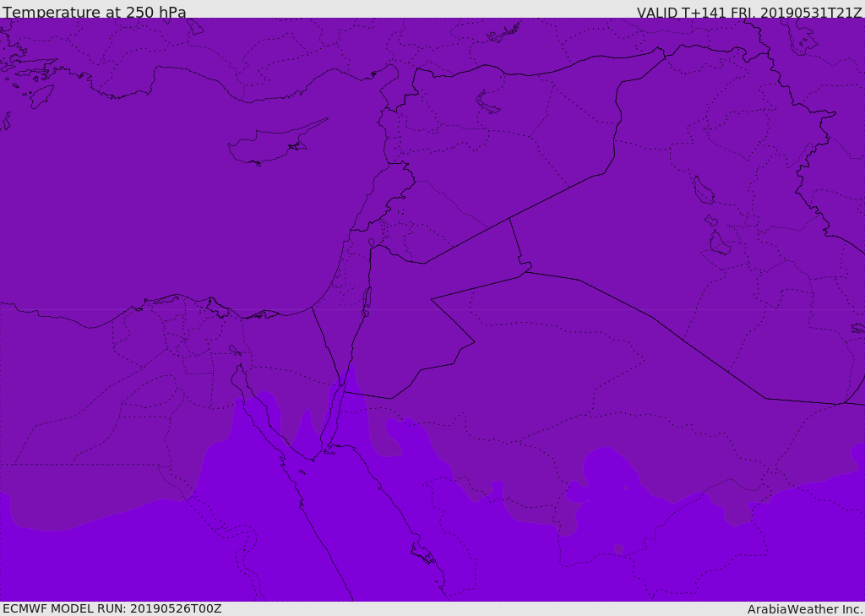Click the 'ECMWF MODEL RUN: 20190526T00Z' footer text
The image size is (865, 616).
tap(112, 608)
